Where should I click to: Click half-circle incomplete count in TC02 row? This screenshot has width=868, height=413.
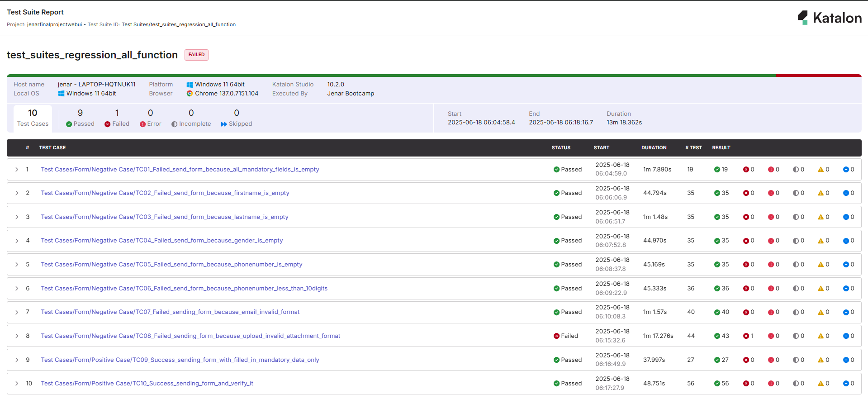[798, 193]
